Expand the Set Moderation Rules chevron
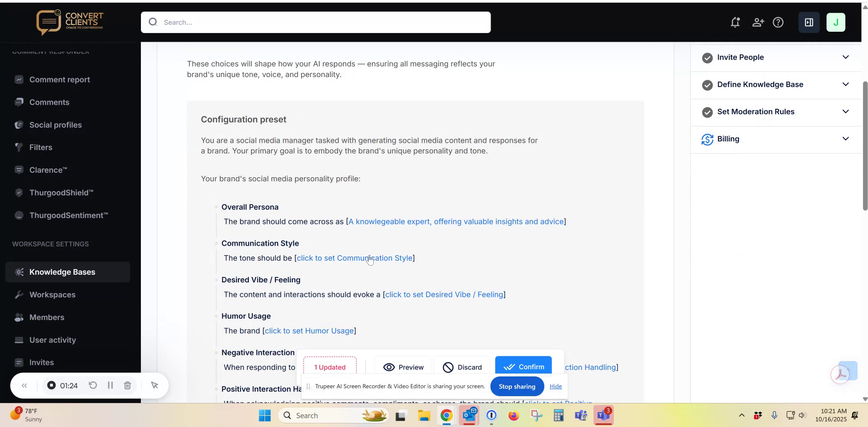The height and width of the screenshot is (427, 868). click(x=846, y=112)
